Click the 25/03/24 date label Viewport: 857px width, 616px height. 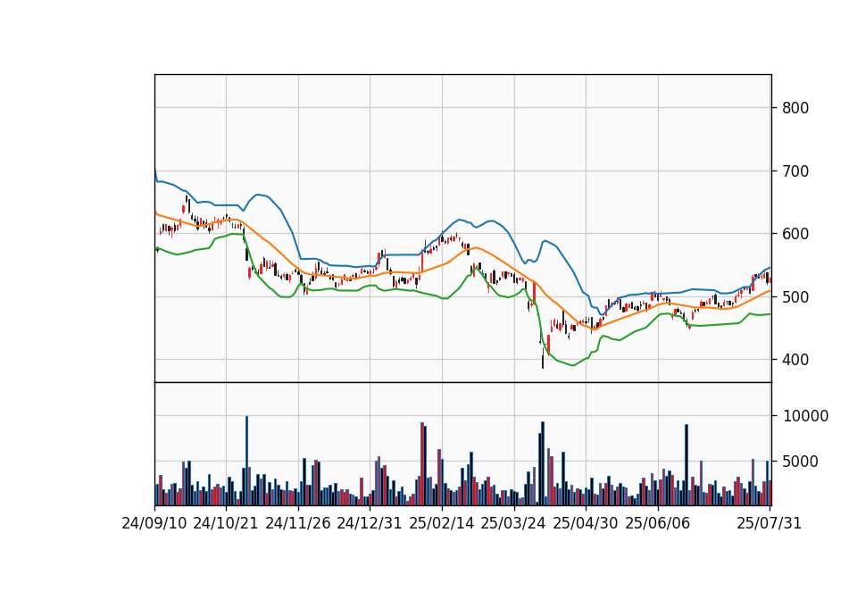[513, 524]
